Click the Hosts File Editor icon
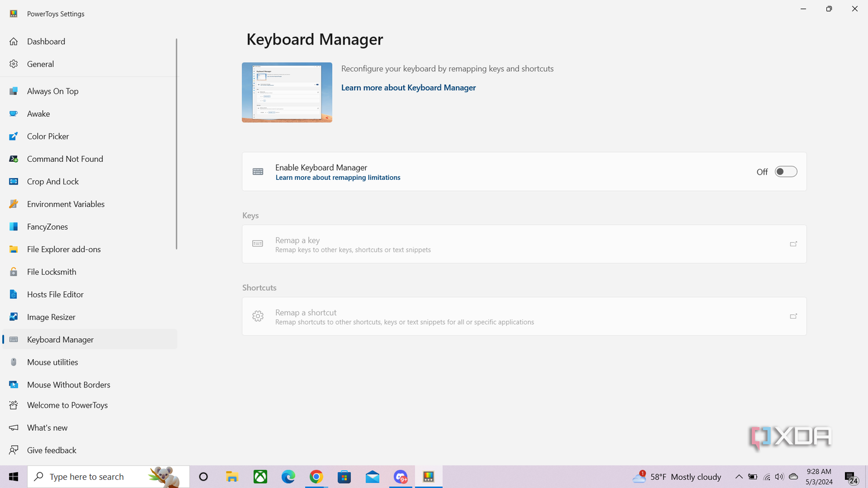The height and width of the screenshot is (488, 868). tap(14, 294)
